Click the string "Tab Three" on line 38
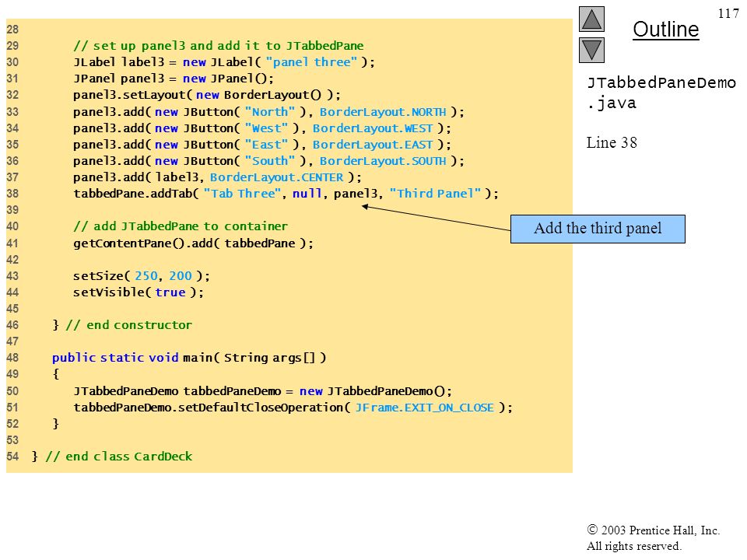The height and width of the screenshot is (560, 747). pos(242,194)
